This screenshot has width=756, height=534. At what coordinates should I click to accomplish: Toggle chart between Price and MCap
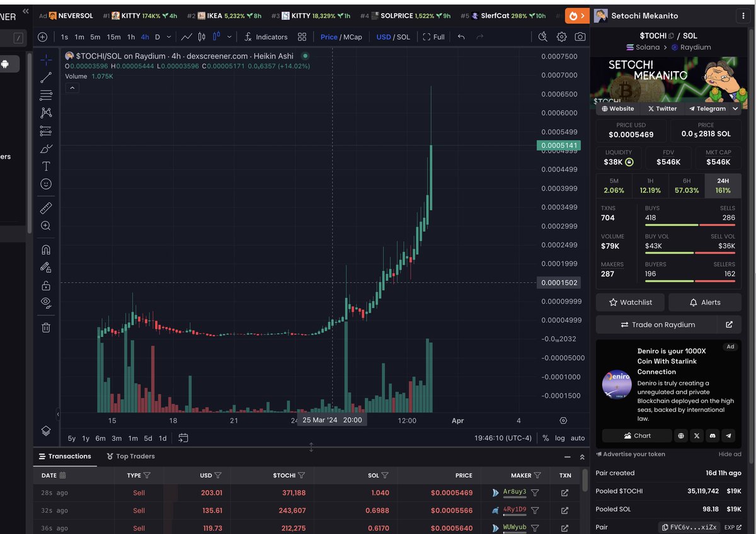click(x=341, y=37)
